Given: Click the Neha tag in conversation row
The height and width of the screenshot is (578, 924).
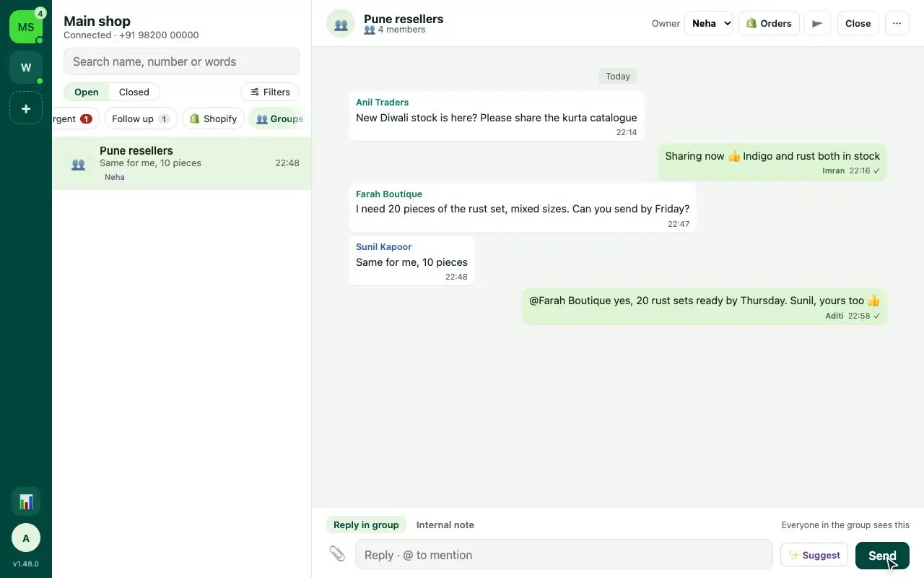Looking at the screenshot, I should [x=115, y=177].
